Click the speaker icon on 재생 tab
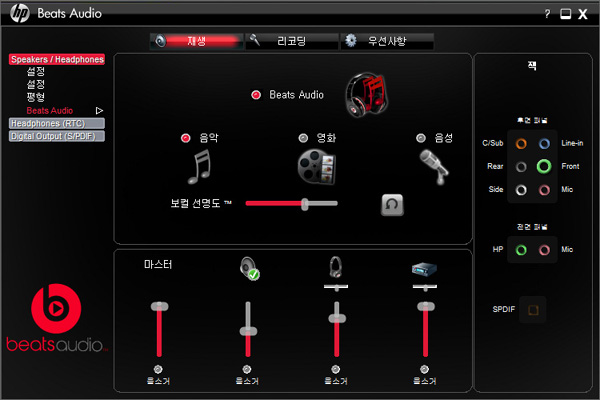The image size is (600, 400). pos(160,41)
